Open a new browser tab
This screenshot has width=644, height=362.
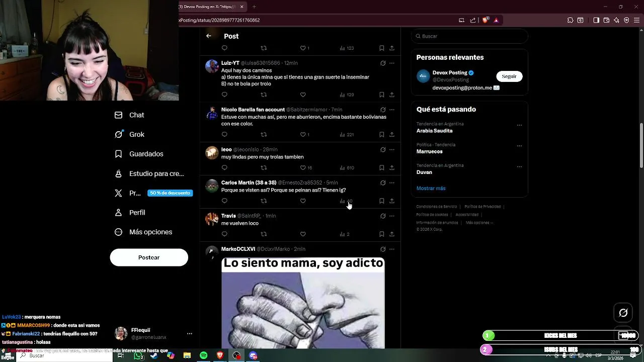[x=254, y=7]
